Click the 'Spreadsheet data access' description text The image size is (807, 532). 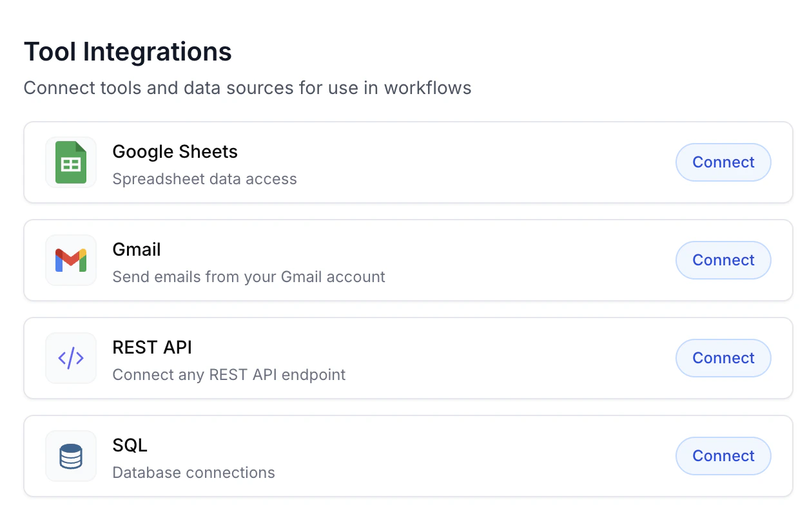pyautogui.click(x=204, y=179)
